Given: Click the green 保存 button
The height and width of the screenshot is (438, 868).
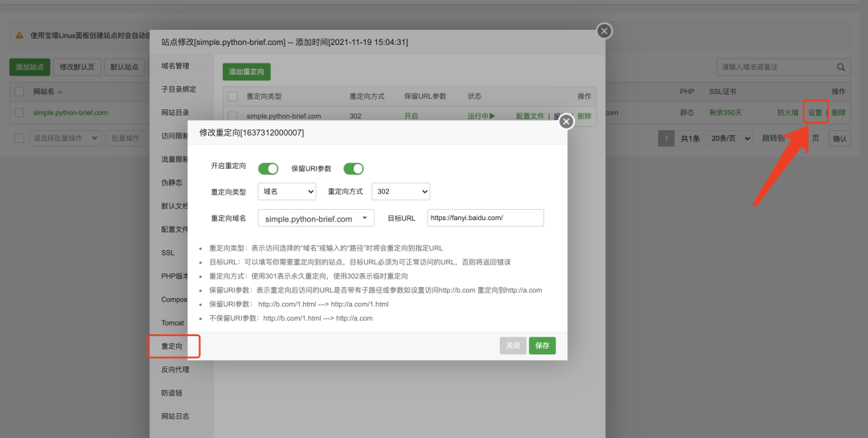Looking at the screenshot, I should (542, 346).
